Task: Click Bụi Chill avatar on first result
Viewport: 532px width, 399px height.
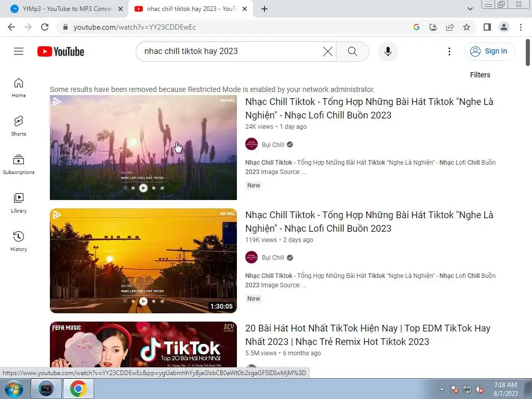Action: coord(251,144)
